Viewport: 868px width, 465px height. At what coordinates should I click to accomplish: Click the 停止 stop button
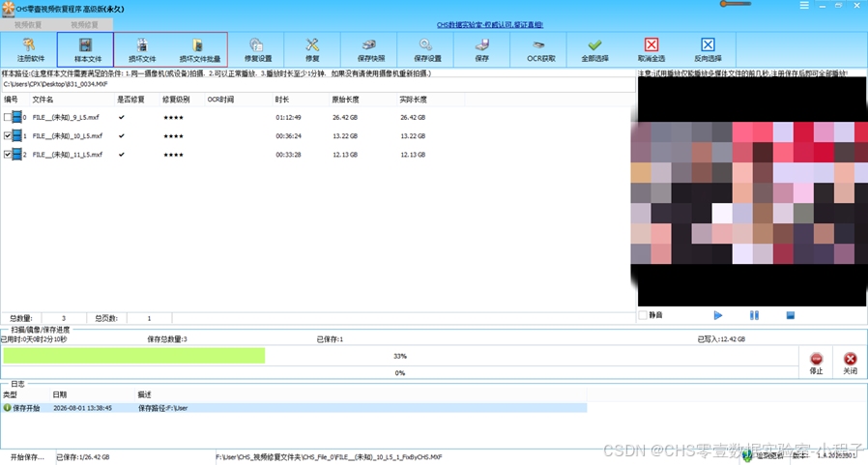click(x=816, y=363)
